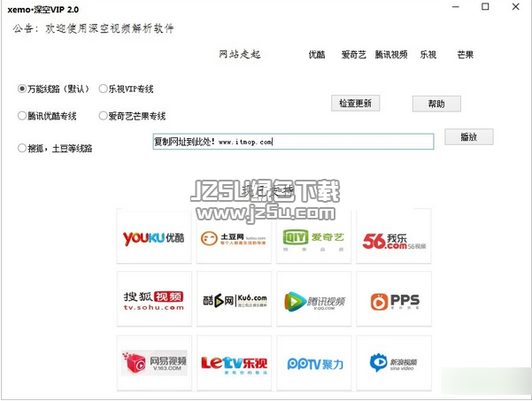Click the Tencent Video logo tile
Image resolution: width=532 pixels, height=401 pixels.
(x=312, y=301)
